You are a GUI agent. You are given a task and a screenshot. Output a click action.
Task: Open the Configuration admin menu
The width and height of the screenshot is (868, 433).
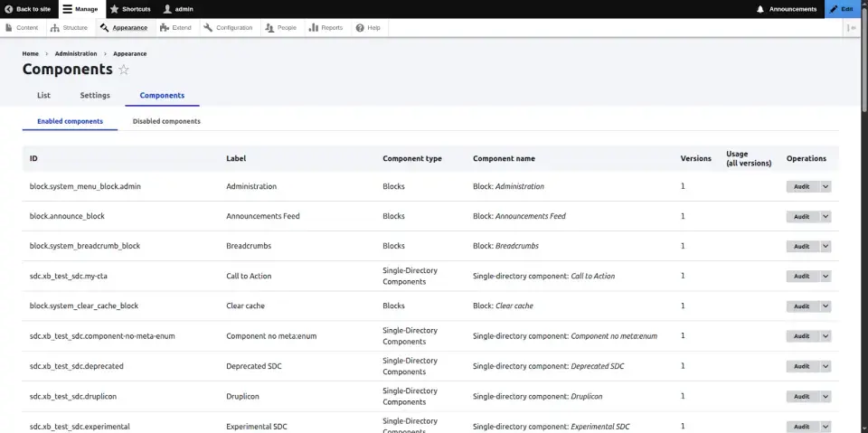(x=228, y=28)
